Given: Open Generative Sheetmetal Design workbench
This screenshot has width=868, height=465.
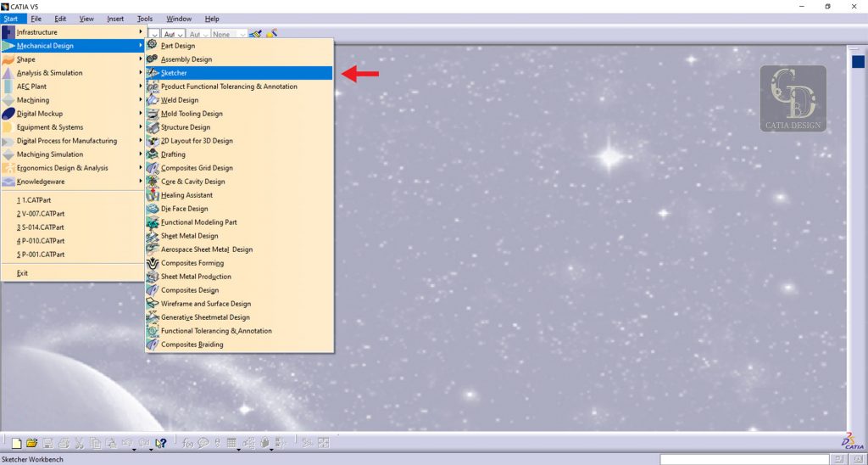Looking at the screenshot, I should [239, 317].
